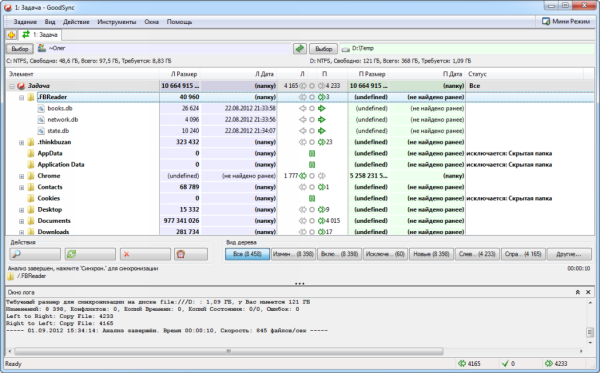
Task: Open the Окна menu
Action: [152, 22]
